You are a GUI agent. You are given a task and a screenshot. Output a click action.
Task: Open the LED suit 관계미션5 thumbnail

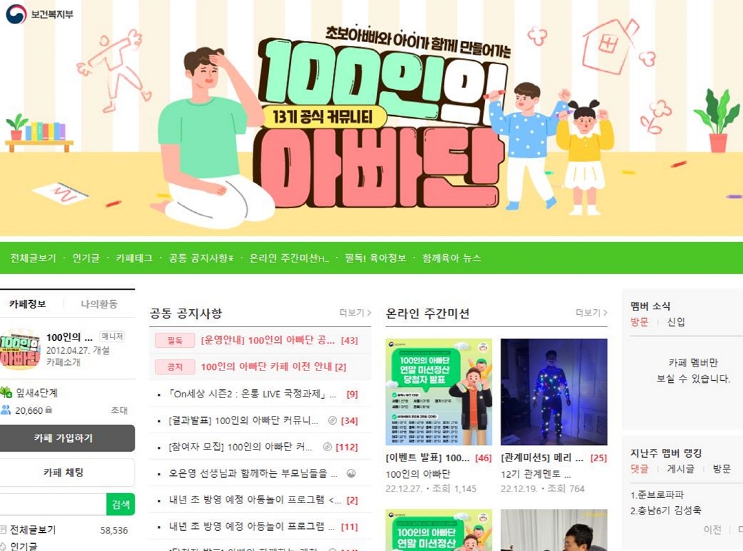(553, 392)
